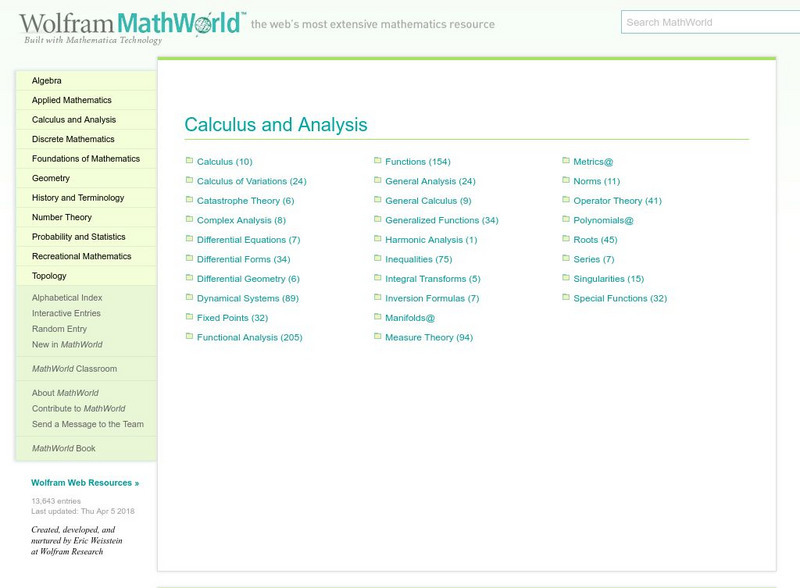The image size is (800, 588).
Task: Open the Algebra sidebar category
Action: [47, 81]
